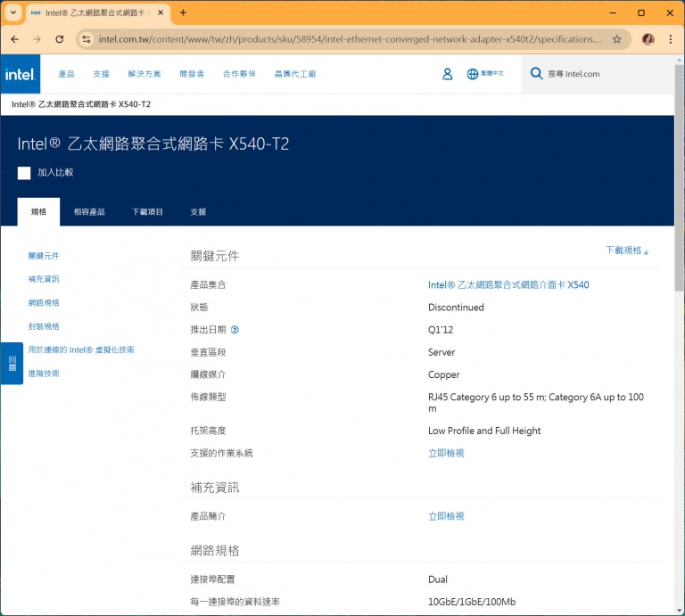This screenshot has width=685, height=616.
Task: Jump to 進階技術 in sidebar
Action: [44, 374]
